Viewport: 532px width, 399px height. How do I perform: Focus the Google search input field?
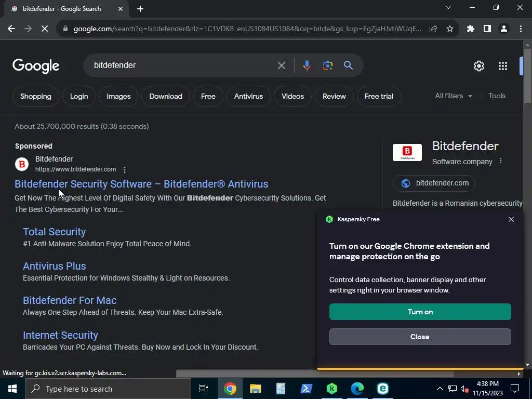click(x=183, y=65)
